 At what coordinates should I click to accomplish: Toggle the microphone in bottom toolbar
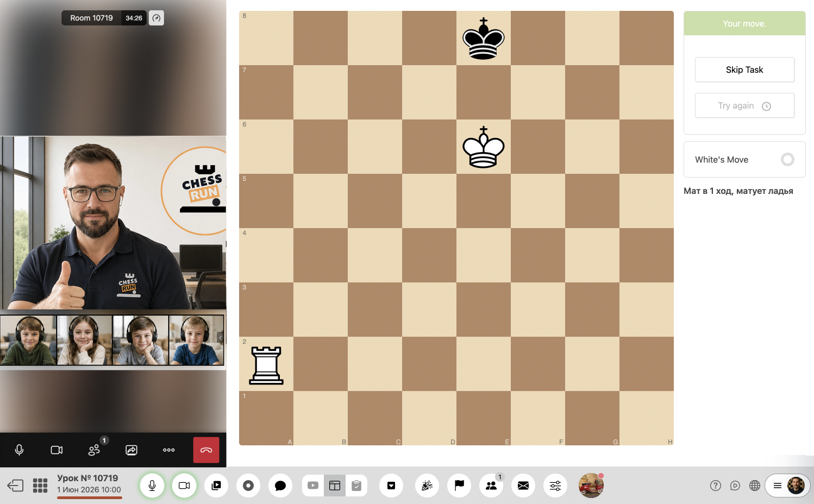152,486
